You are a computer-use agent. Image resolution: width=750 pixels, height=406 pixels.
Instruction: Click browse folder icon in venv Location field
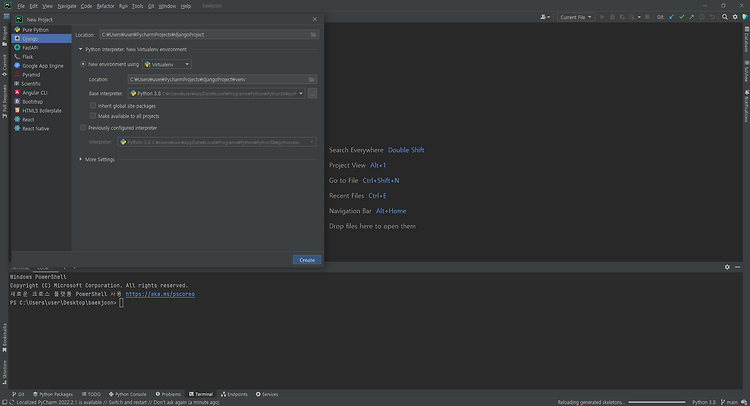point(311,79)
